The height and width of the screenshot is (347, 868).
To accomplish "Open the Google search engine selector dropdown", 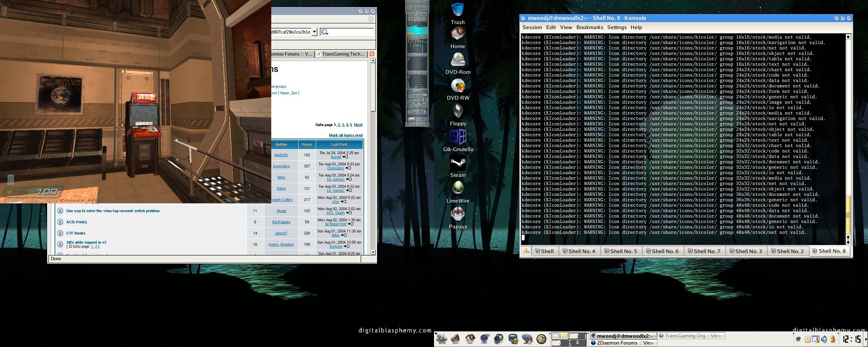I will [325, 32].
